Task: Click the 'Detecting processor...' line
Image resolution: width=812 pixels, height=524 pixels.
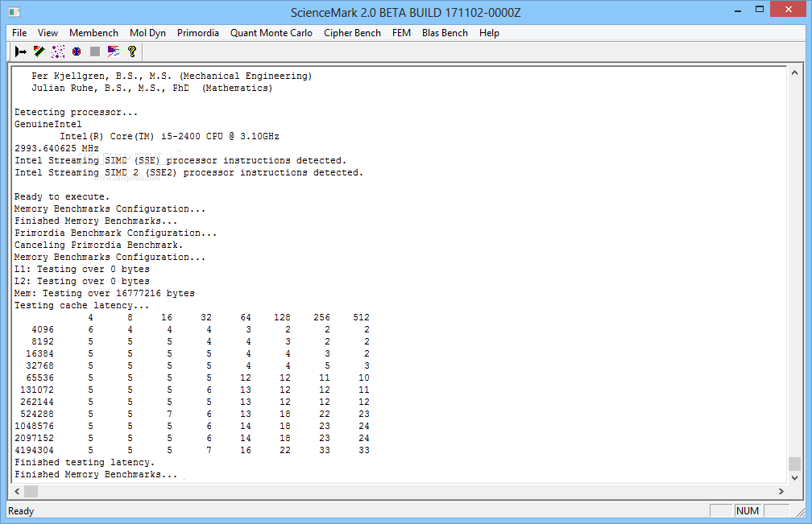Action: tap(76, 112)
